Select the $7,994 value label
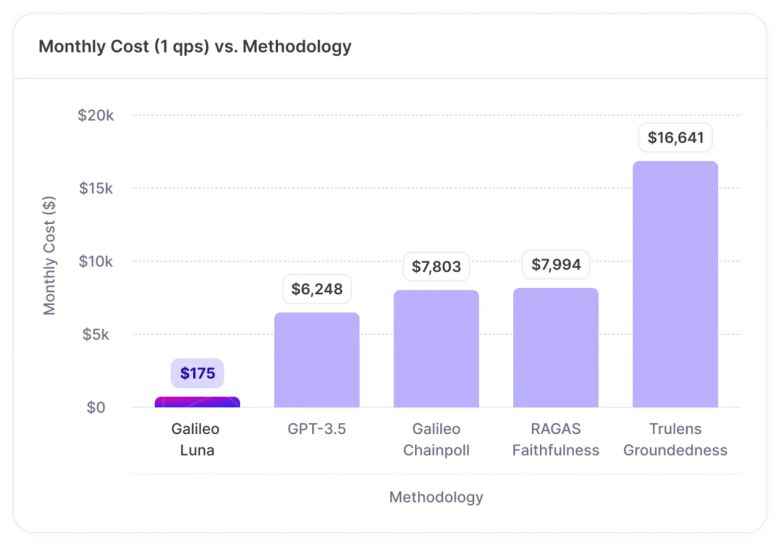The image size is (780, 546). [x=555, y=265]
